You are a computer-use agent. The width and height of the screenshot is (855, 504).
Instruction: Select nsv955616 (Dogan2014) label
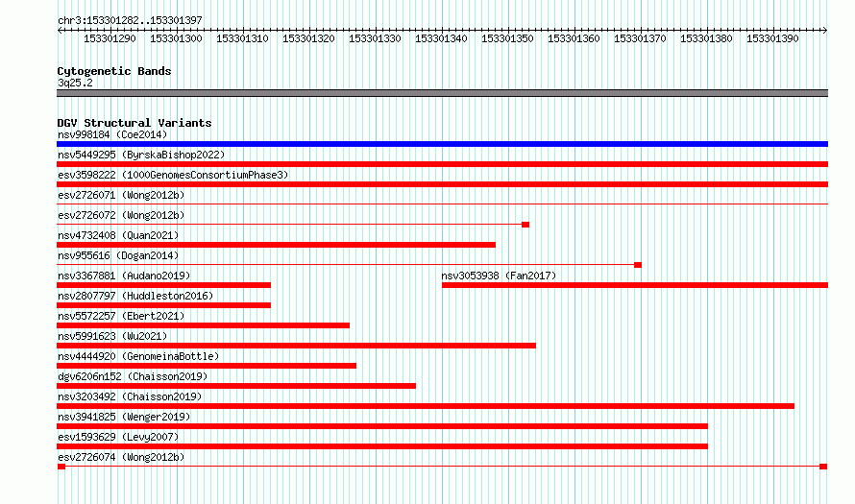pyautogui.click(x=118, y=255)
